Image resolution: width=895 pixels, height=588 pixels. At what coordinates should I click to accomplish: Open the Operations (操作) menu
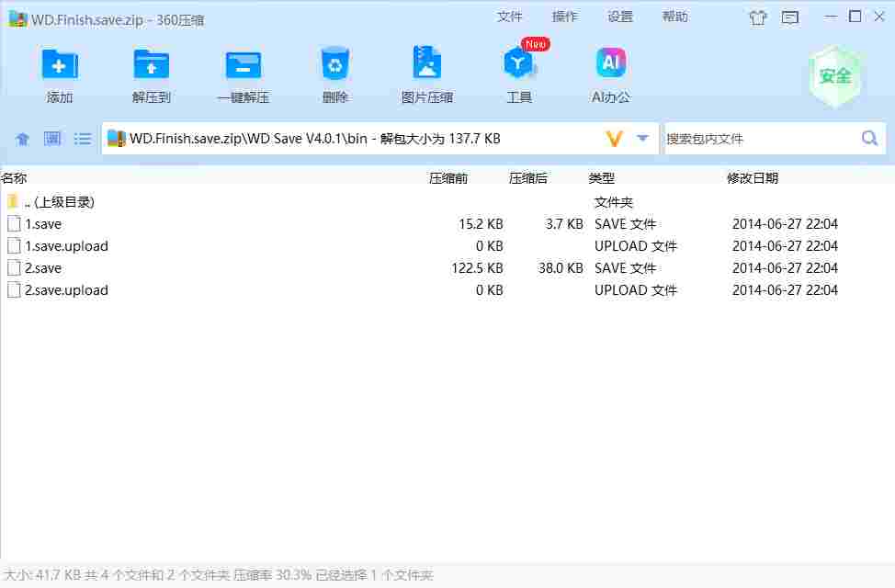coord(565,17)
